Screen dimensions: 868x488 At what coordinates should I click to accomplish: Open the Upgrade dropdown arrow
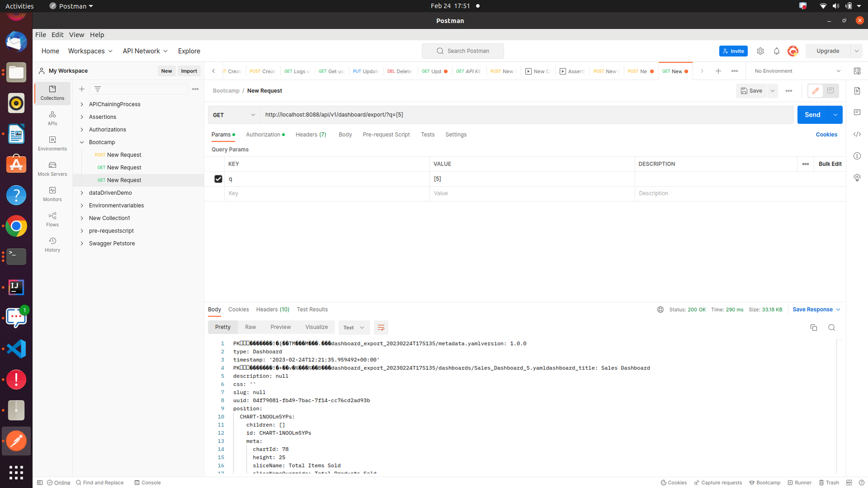pos(856,51)
